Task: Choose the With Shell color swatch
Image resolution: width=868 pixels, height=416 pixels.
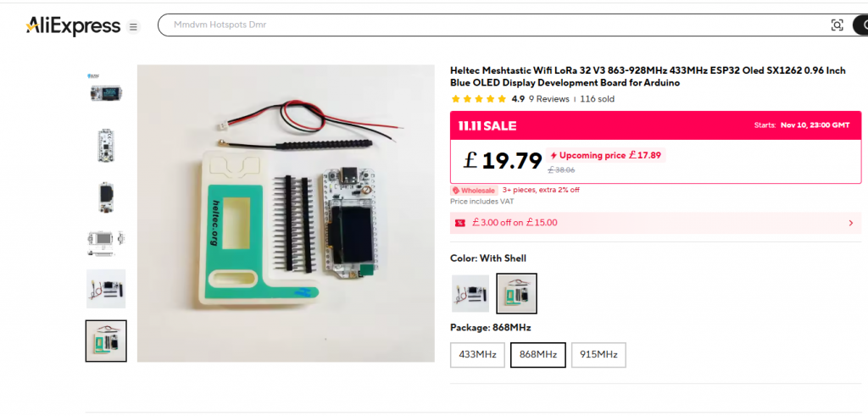Action: pyautogui.click(x=516, y=293)
